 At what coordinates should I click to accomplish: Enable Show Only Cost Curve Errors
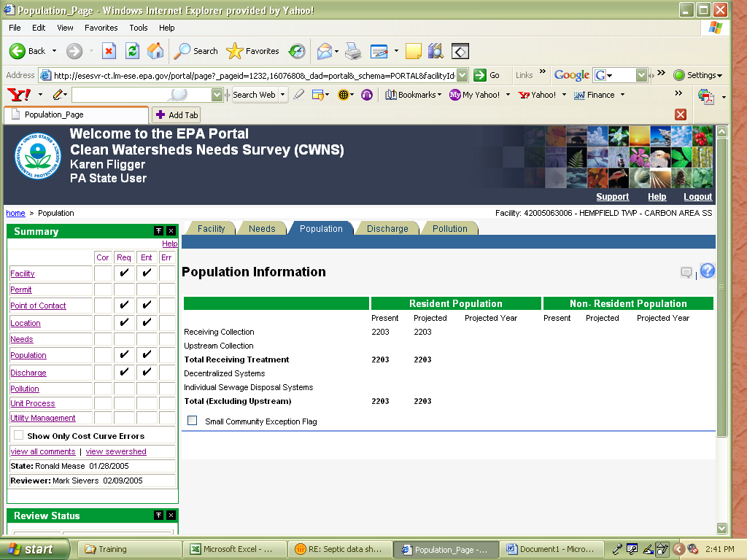tap(19, 435)
